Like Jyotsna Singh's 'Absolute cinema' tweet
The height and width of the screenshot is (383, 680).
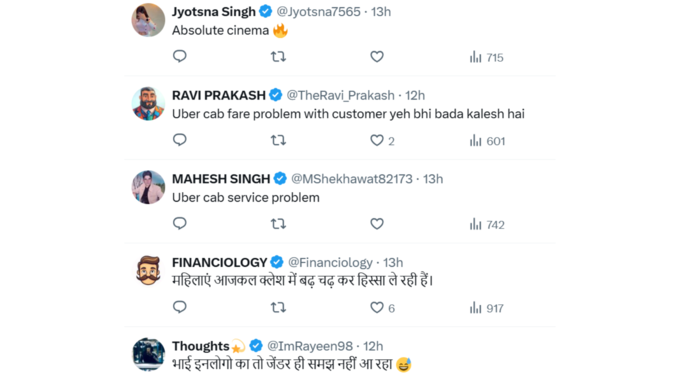tap(377, 57)
